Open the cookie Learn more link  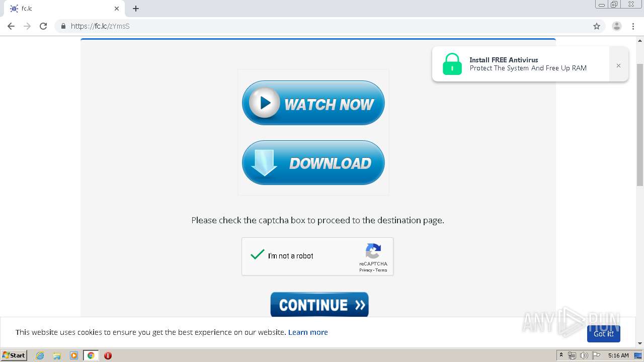click(308, 332)
